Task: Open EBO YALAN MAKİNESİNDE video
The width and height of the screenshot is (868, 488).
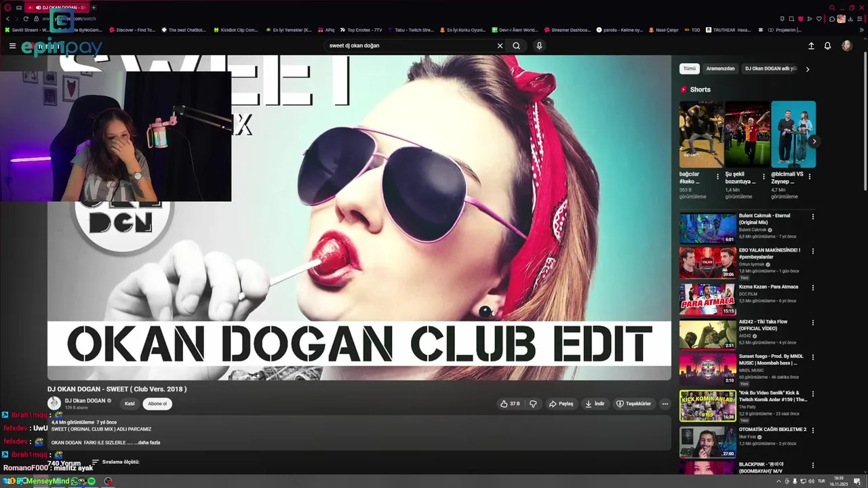Action: point(707,262)
